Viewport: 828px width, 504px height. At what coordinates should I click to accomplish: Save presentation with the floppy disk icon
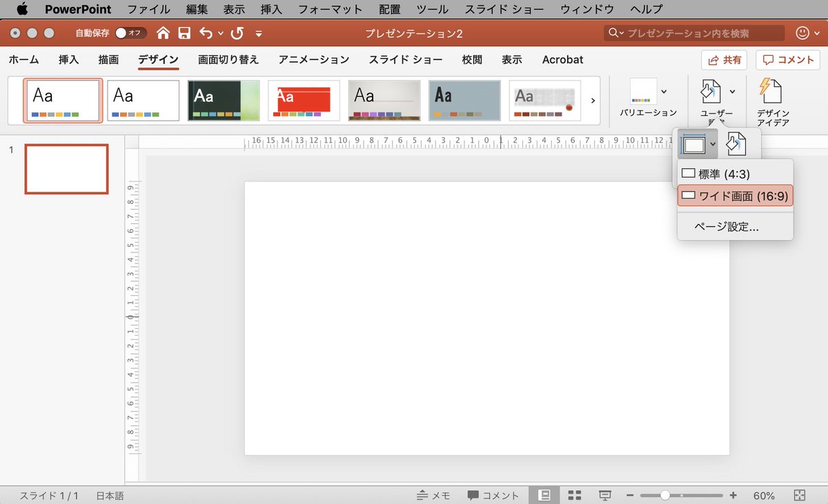coord(184,33)
